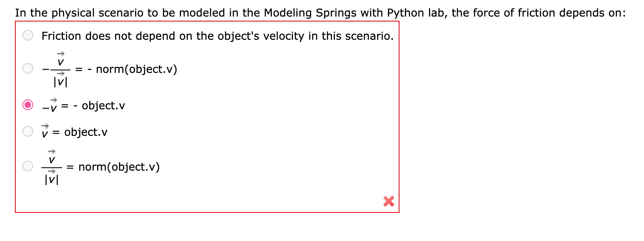Screen dimensions: 644x241
Task: Select the 'norm(object.v)' last answer choice
Action: coord(27,166)
